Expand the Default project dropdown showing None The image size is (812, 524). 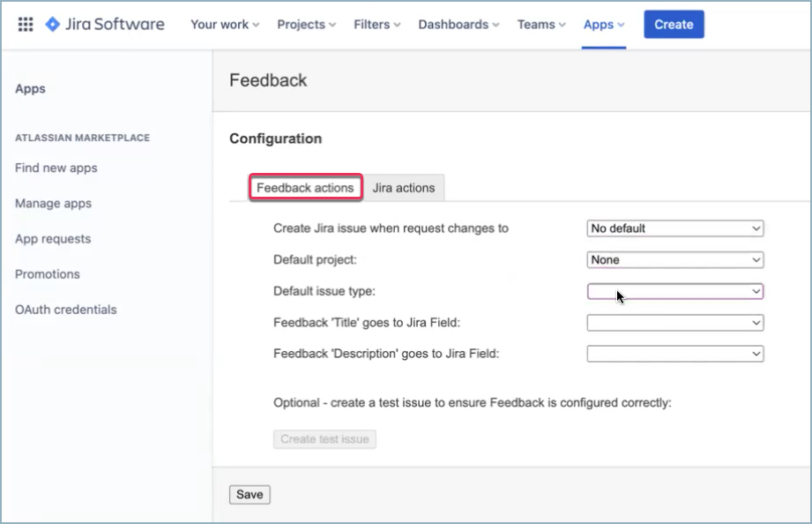[x=675, y=259]
